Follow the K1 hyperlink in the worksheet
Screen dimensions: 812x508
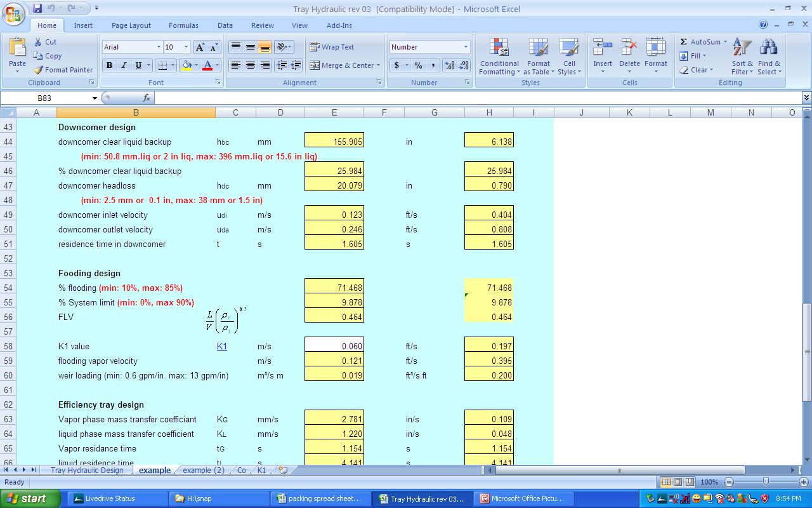tap(221, 346)
